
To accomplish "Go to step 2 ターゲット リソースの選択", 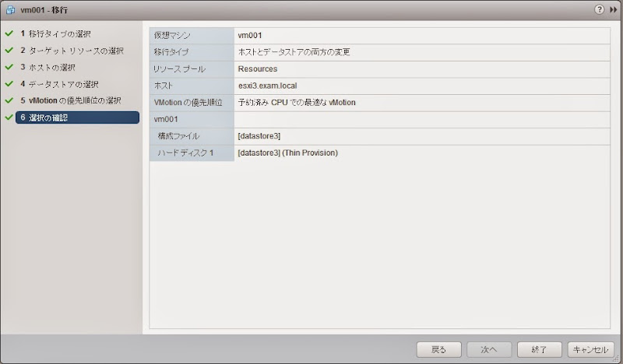I will coord(72,51).
